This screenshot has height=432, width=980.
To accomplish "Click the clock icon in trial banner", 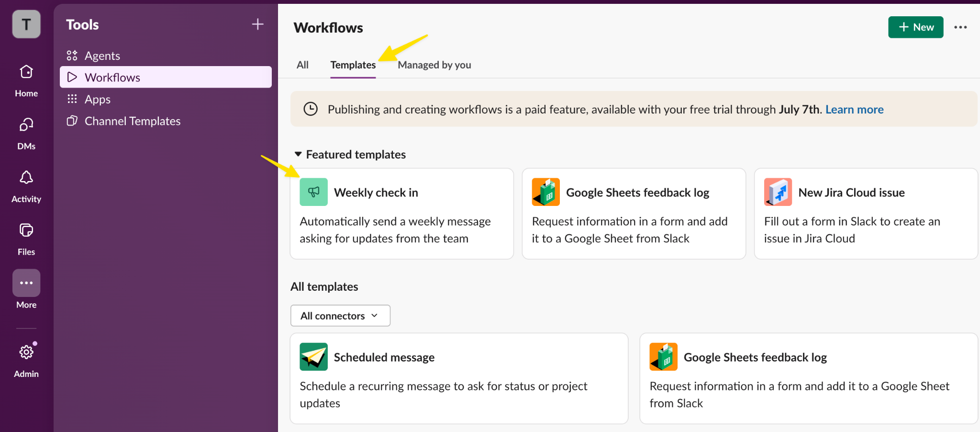I will click(311, 109).
